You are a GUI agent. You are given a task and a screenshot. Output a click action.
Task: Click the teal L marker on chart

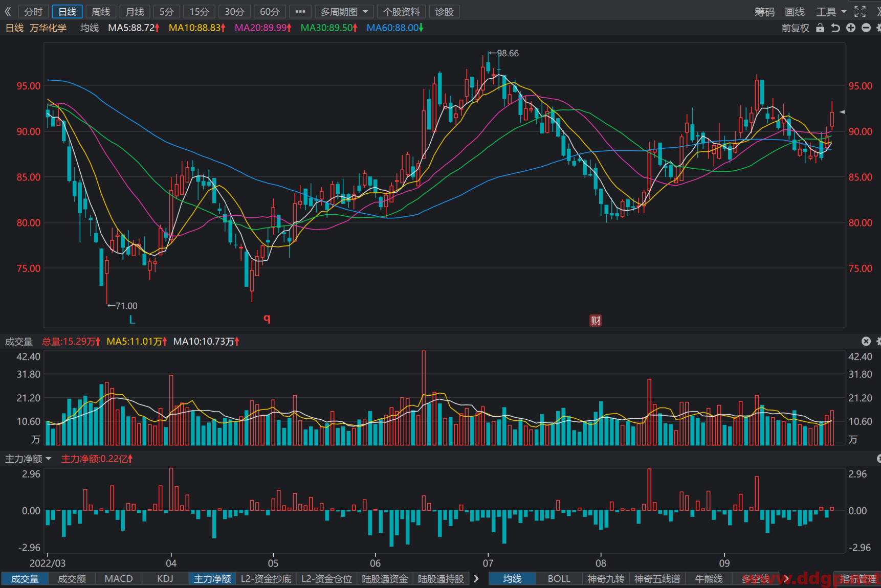point(132,320)
